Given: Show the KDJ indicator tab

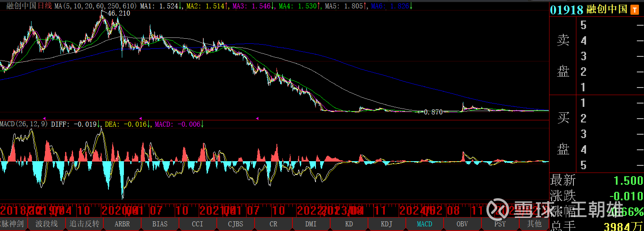Looking at the screenshot, I should 387,224.
